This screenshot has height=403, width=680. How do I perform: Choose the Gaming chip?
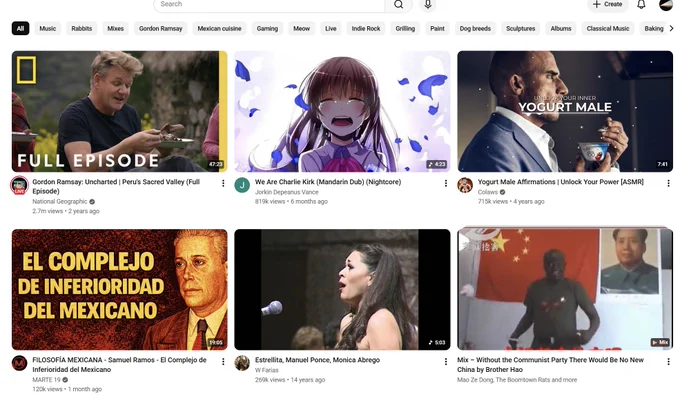pos(267,29)
